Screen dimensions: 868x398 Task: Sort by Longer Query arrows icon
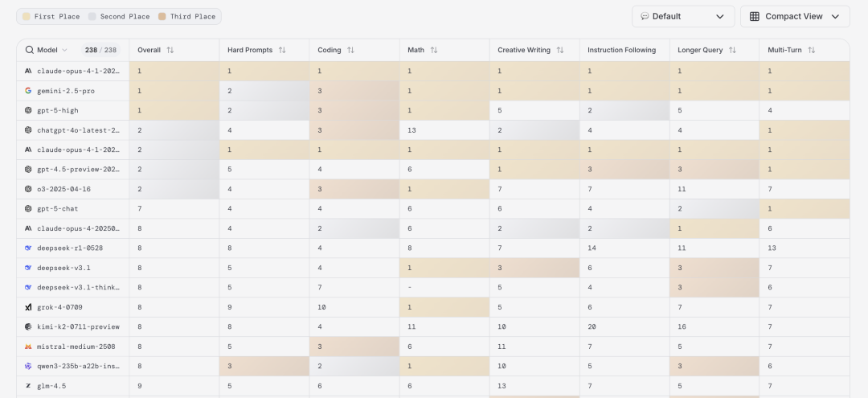[x=732, y=50]
